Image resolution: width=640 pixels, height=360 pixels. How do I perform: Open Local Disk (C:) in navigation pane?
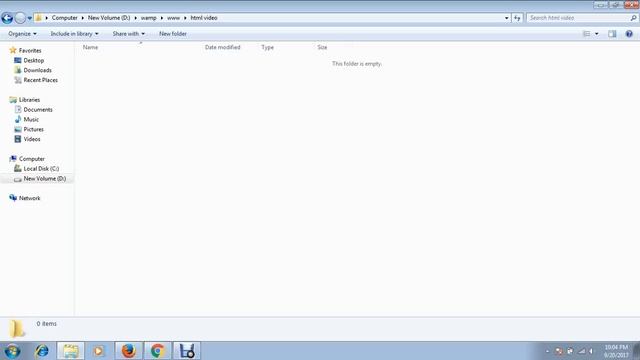pyautogui.click(x=41, y=169)
